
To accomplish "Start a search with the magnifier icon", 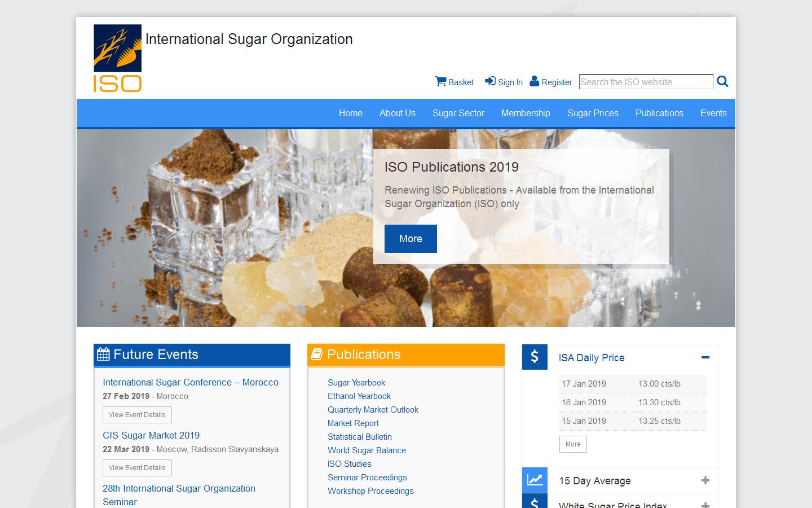I will [722, 82].
